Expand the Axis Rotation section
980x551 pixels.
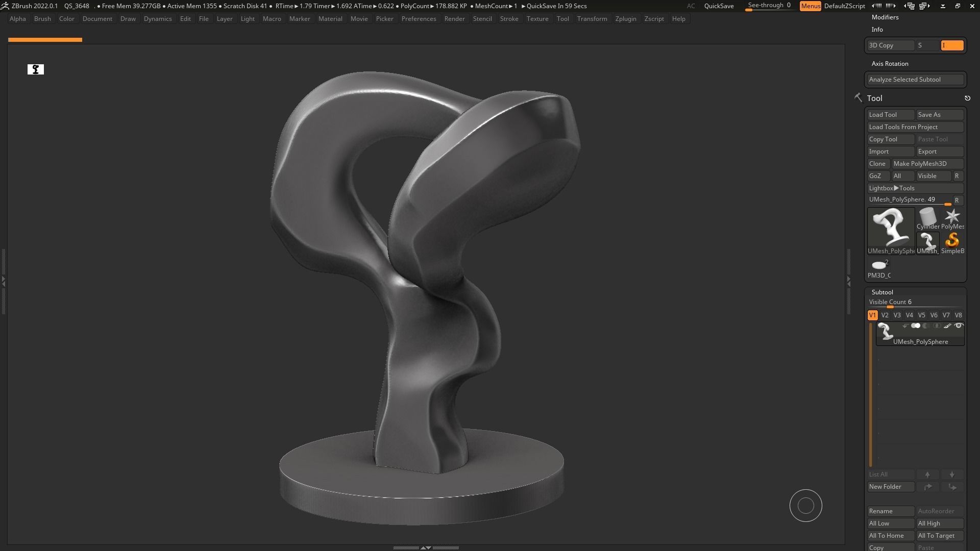pyautogui.click(x=890, y=64)
